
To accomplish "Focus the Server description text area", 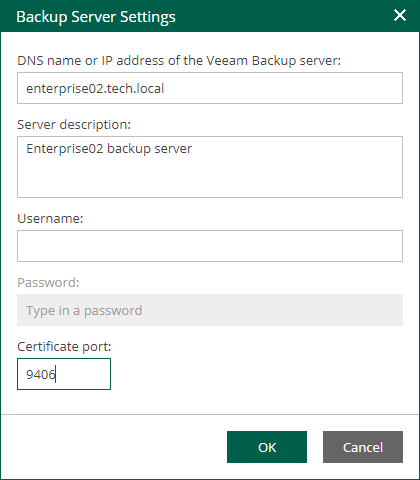I will (x=210, y=167).
